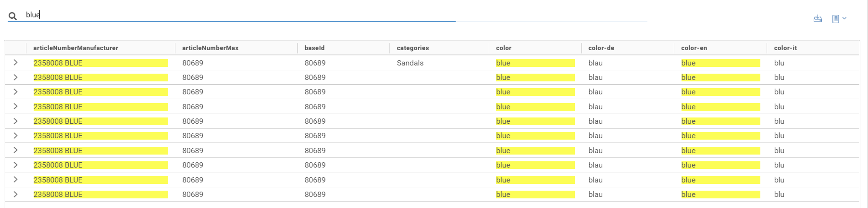This screenshot has height=208, width=868.
Task: Sort by the articleNumberManufacturer column header
Action: point(75,48)
